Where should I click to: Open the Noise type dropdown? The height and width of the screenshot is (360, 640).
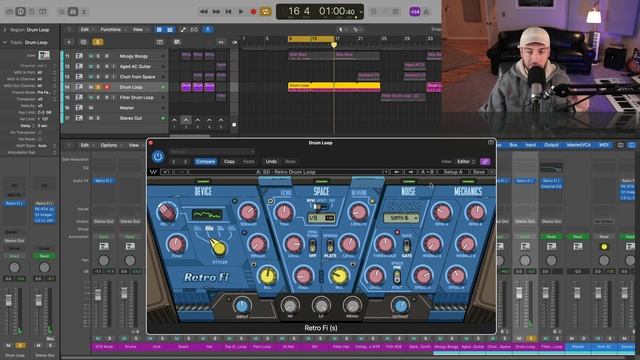[x=401, y=218]
